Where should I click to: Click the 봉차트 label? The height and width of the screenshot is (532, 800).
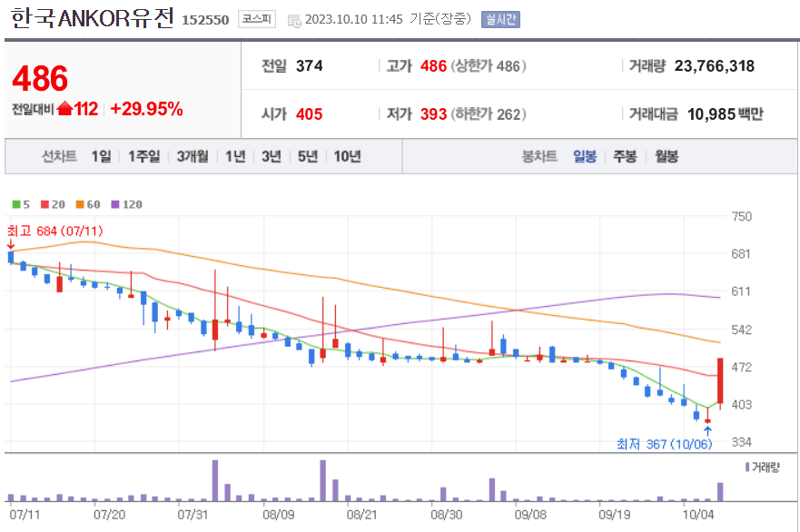pyautogui.click(x=538, y=156)
